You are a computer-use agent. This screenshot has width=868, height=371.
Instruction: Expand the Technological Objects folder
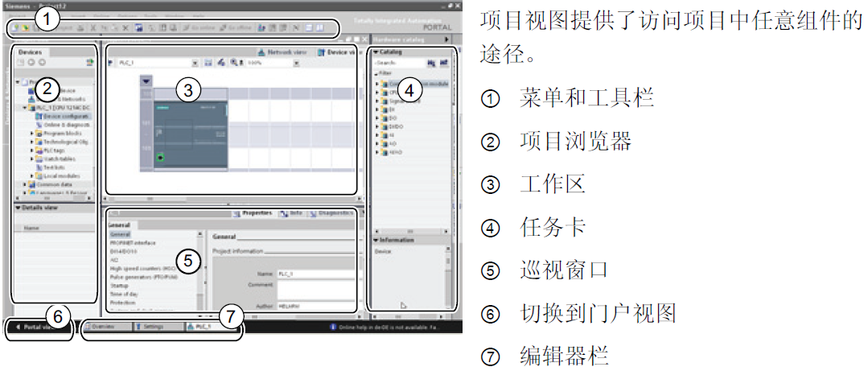(31, 142)
